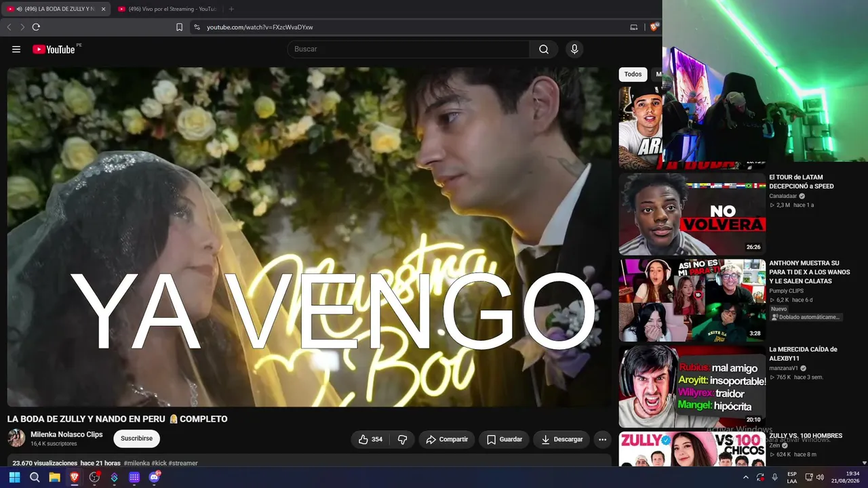Open ZULLY VS. 100 HOMBRES video title
868x488 pixels.
pos(806,436)
